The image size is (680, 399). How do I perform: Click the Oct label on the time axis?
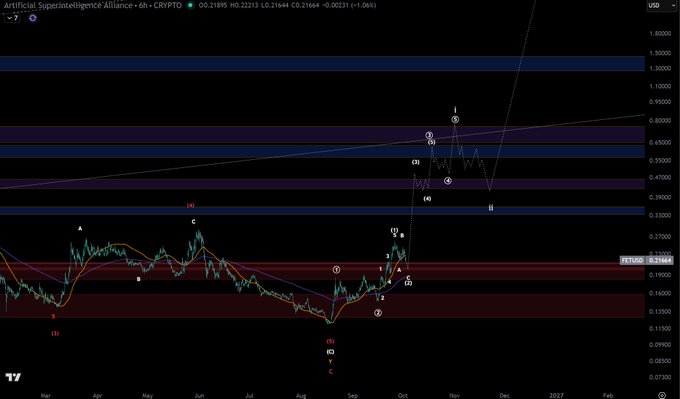tap(403, 395)
